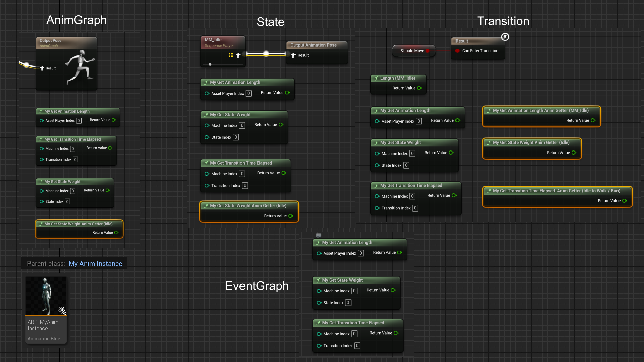The width and height of the screenshot is (644, 362).
Task: Select the My Get Animation Length Anim Getter (MM_Idle) node
Action: [541, 110]
